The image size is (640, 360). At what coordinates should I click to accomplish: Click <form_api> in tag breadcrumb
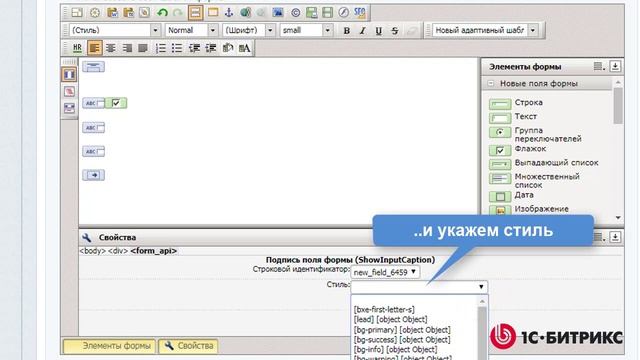click(x=154, y=251)
